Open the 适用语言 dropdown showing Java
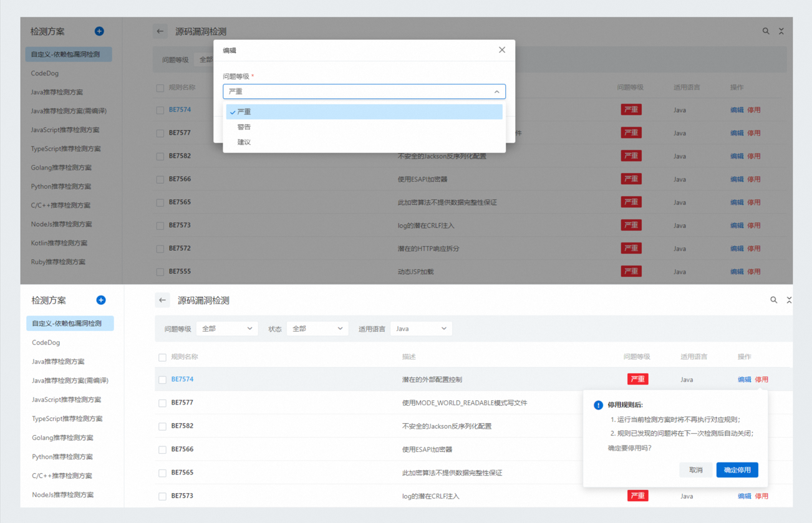The width and height of the screenshot is (812, 523). click(x=421, y=329)
